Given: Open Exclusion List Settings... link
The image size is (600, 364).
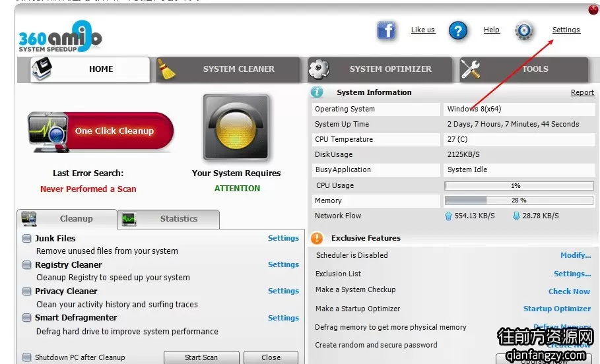Looking at the screenshot, I should point(572,274).
